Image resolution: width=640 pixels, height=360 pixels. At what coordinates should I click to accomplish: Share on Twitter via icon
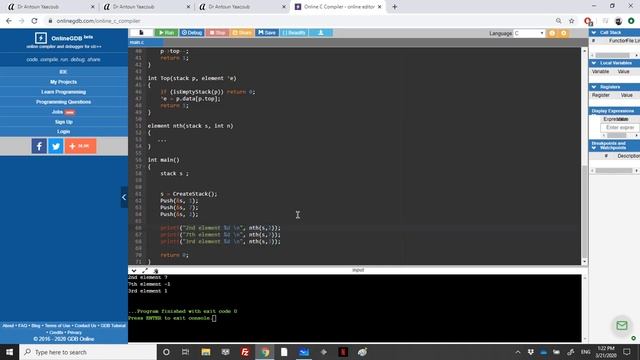[56, 146]
